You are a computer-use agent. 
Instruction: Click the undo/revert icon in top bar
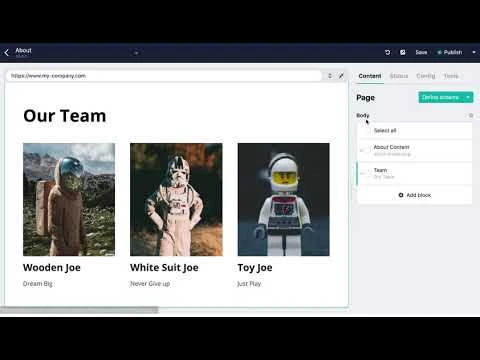(387, 52)
